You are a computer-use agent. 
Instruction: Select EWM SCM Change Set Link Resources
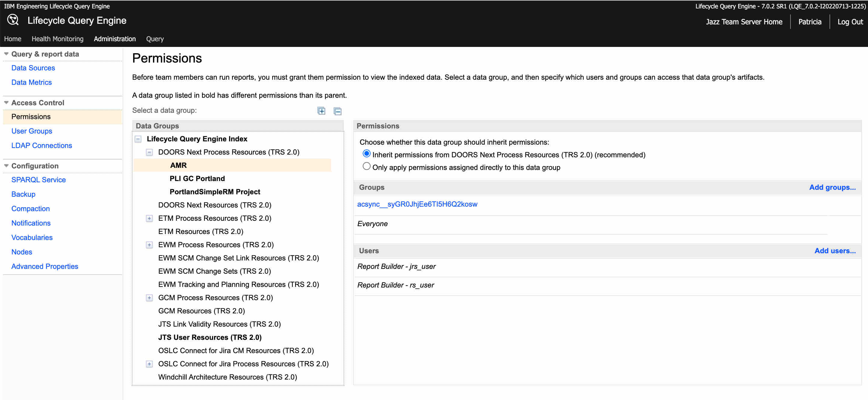coord(239,258)
